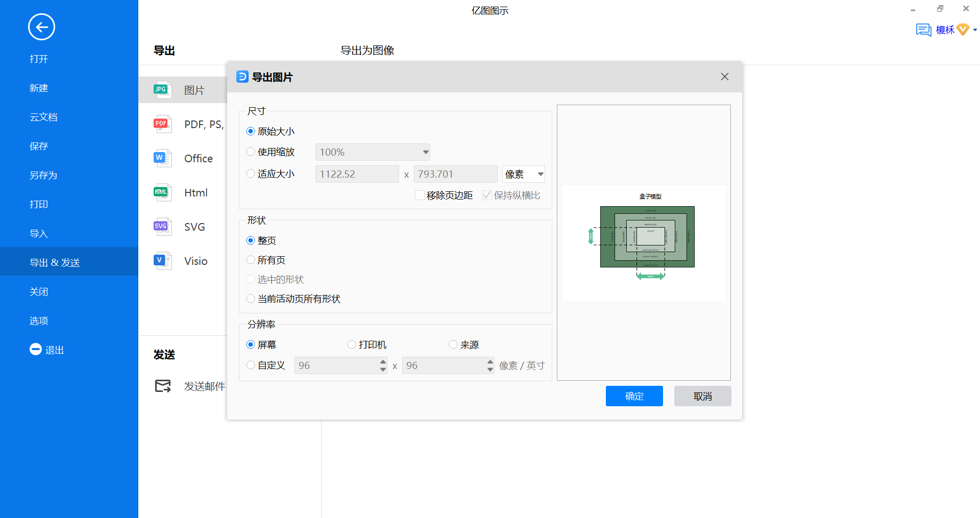Screen dimensions: 980x518
Task: Choose the 打印机 resolution option
Action: [x=352, y=345]
